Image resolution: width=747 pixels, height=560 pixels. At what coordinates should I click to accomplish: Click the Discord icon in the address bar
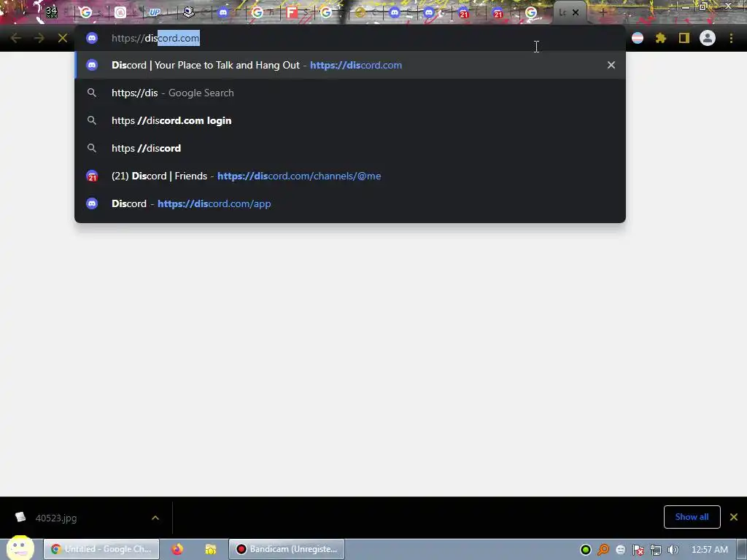click(x=92, y=38)
